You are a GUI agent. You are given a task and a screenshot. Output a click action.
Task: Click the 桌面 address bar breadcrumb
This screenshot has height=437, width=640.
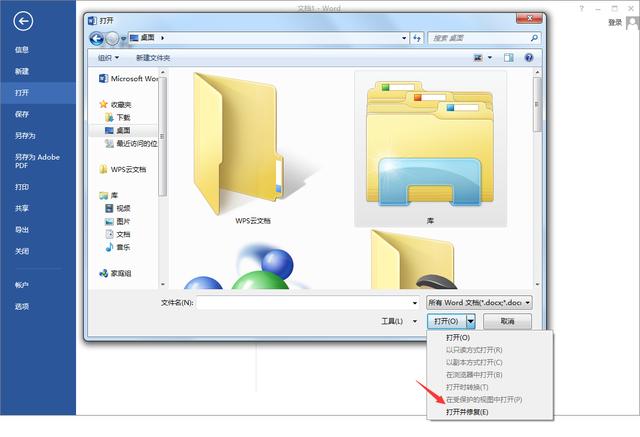click(x=147, y=38)
